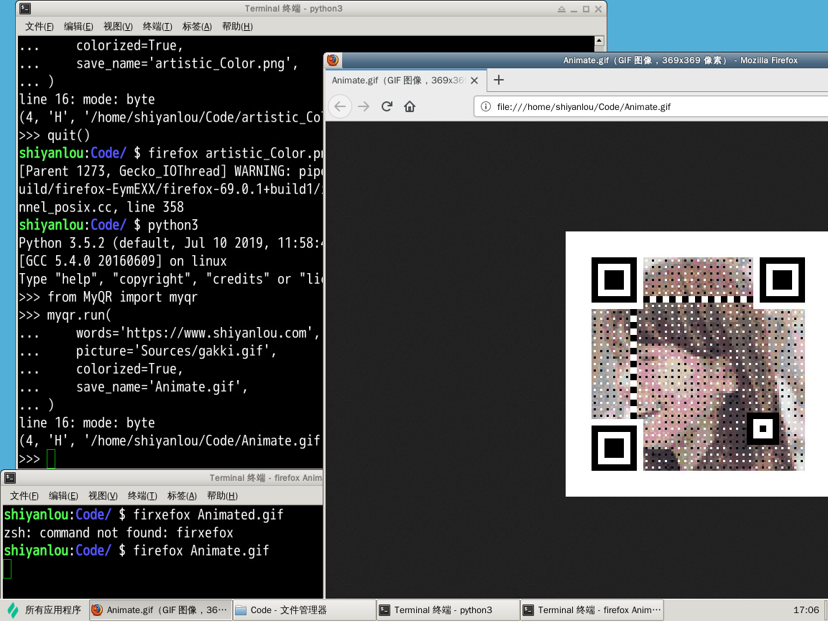Screen dimensions: 828x644
Task: Select the Animate.gif tab in Firefox
Action: [x=405, y=80]
